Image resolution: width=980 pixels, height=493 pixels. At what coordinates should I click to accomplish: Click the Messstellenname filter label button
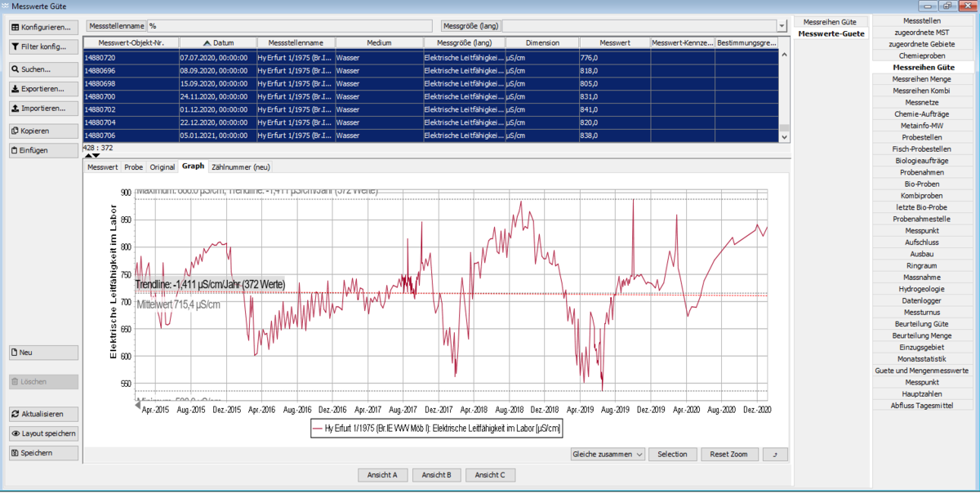click(x=116, y=26)
